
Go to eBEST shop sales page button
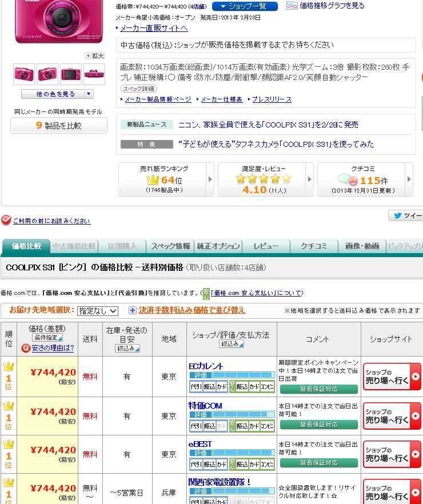(x=392, y=454)
